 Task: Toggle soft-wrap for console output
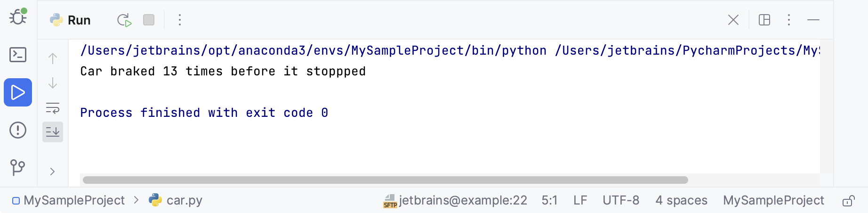click(53, 108)
